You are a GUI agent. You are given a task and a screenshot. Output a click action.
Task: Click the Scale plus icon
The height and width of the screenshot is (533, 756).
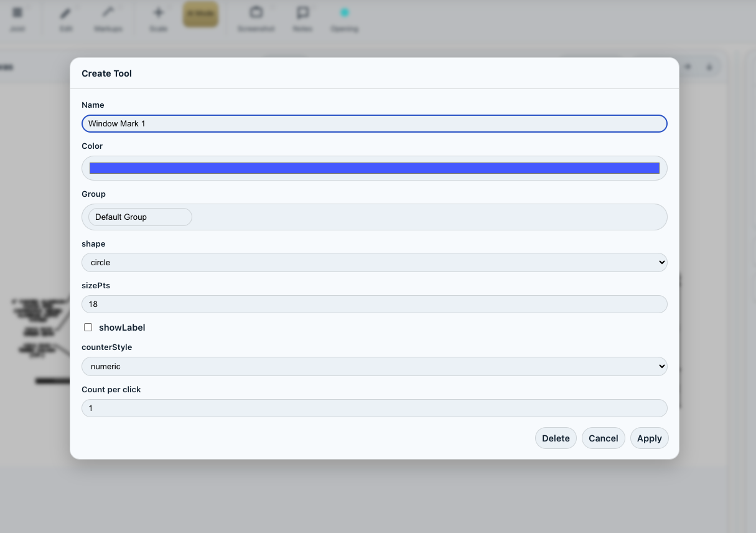[159, 13]
